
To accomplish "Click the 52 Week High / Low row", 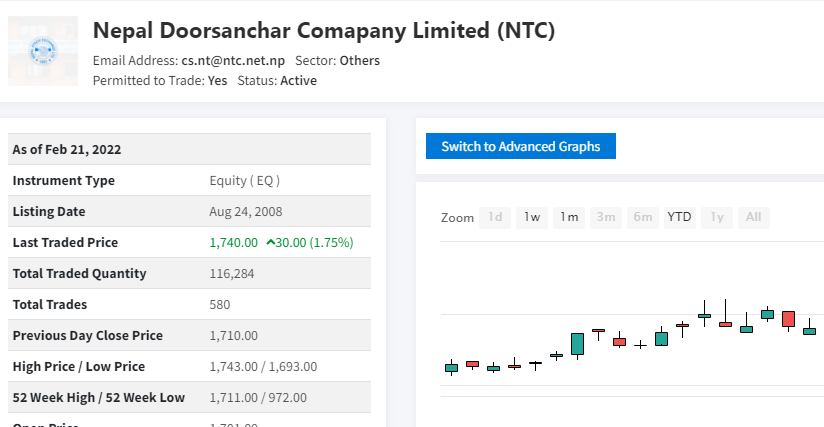I will (98, 398).
